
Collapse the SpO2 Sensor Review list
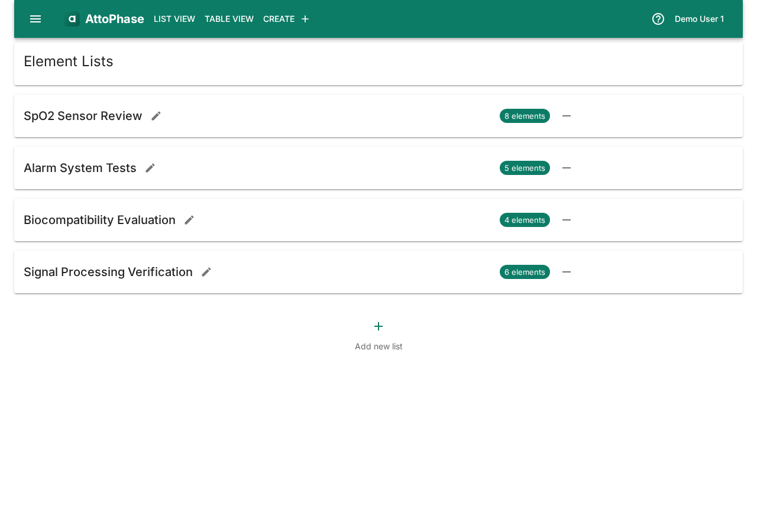(566, 116)
